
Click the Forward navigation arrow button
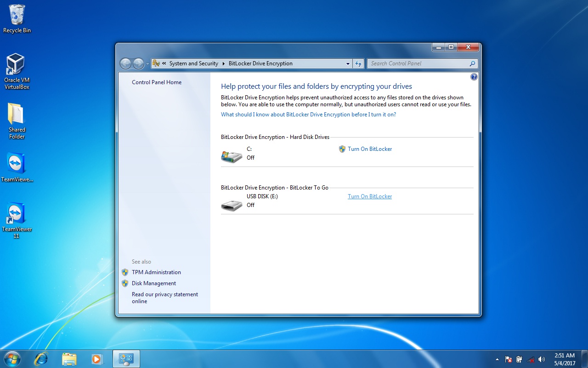(x=138, y=63)
